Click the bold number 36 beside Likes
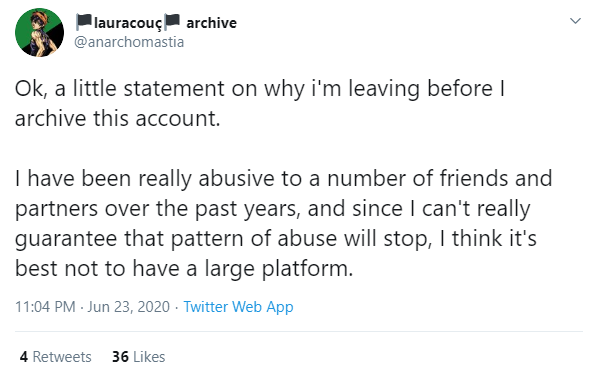 point(120,357)
